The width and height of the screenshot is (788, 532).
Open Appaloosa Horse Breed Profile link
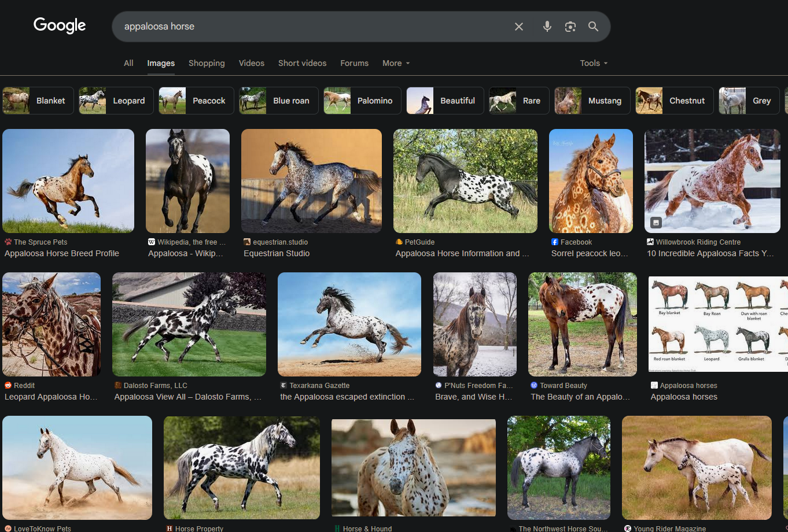62,253
